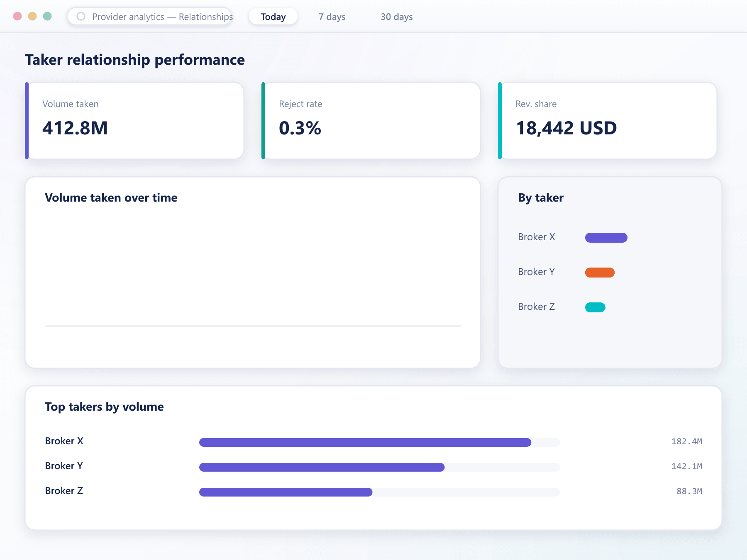Switch to the 7 days tab

coord(332,17)
